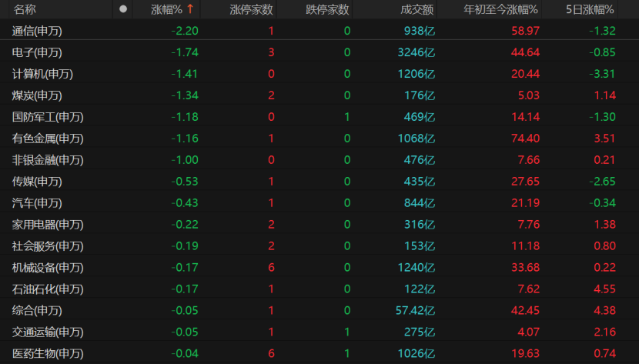Click the 1240亿 turnover for 机械设备

click(417, 268)
